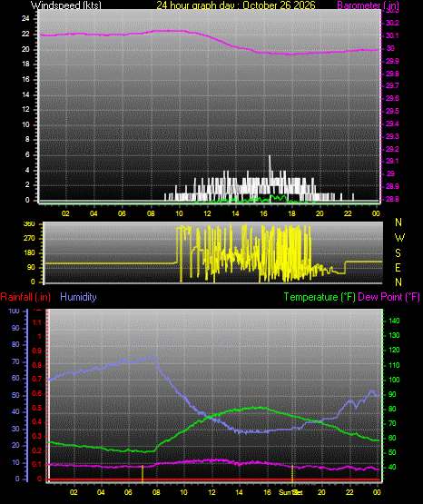Click "180" on the wind direction axis
Screen dimensions: 423x504
point(29,253)
